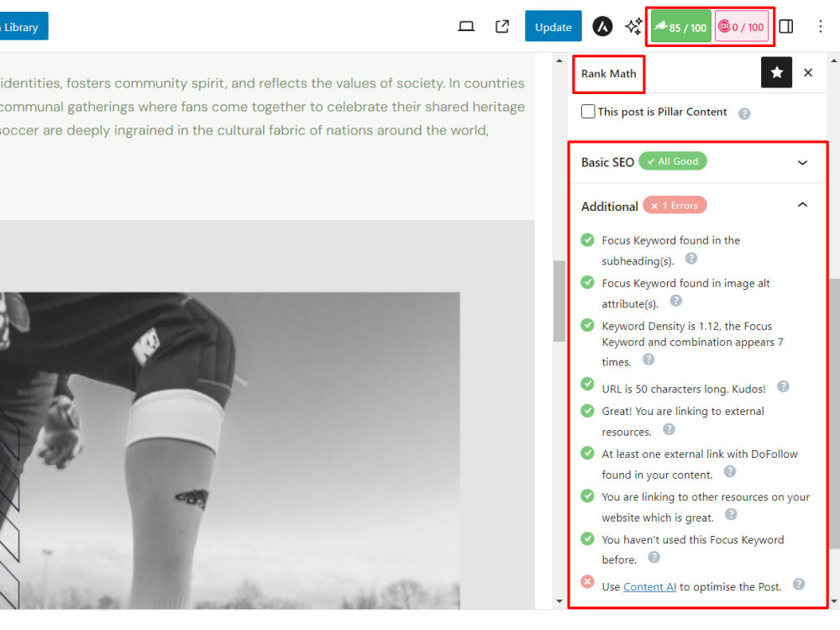Click green check for keyword in subheading(s)
The height and width of the screenshot is (630, 840).
point(587,239)
